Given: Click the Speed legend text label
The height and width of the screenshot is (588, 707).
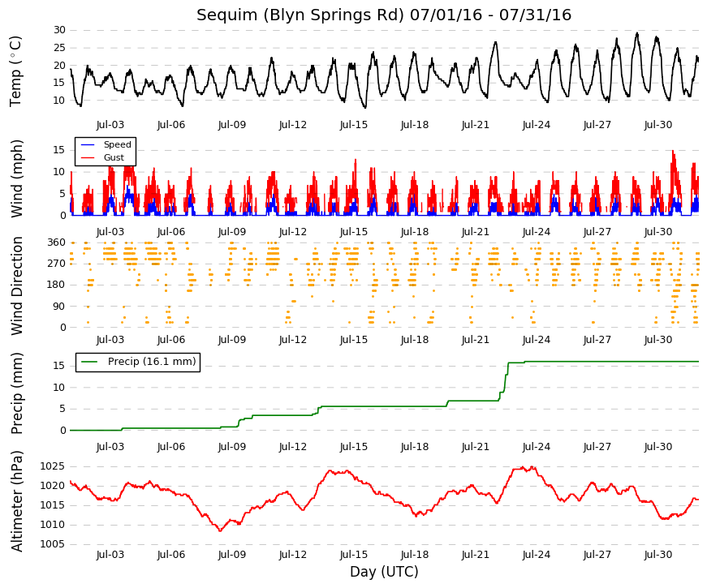Looking at the screenshot, I should [x=117, y=144].
